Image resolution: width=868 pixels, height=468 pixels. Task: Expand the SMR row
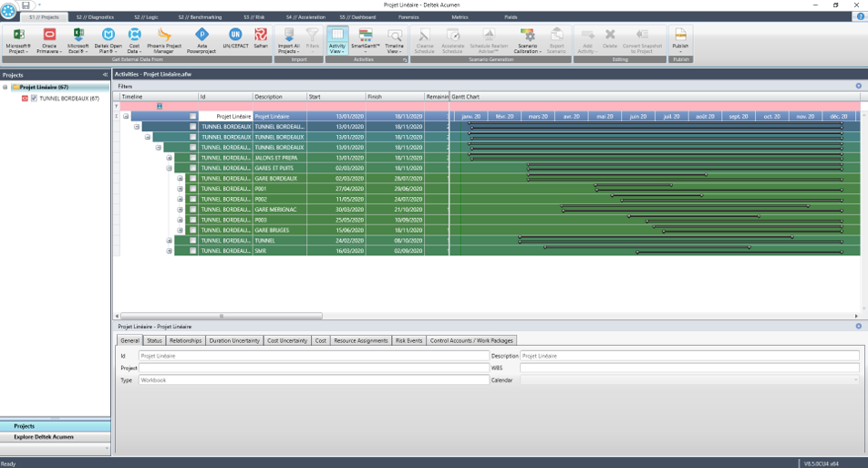coord(169,251)
